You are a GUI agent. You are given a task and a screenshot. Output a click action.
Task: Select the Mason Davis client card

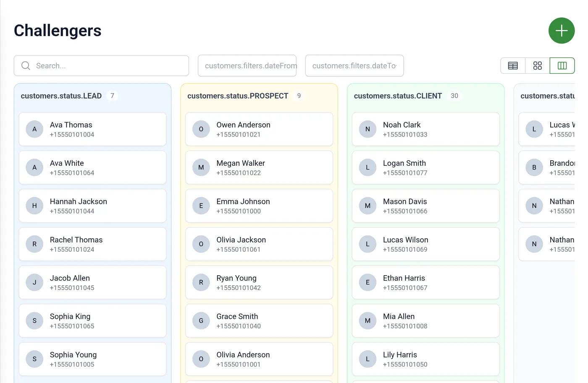425,206
